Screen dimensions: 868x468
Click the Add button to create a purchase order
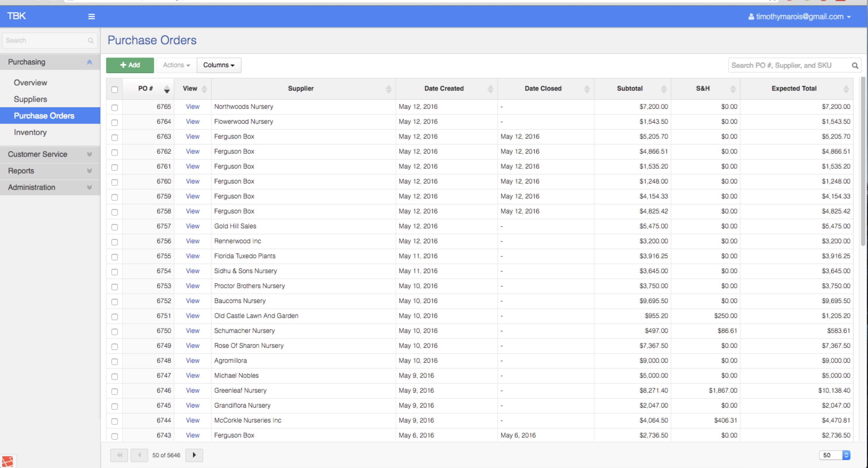(130, 65)
